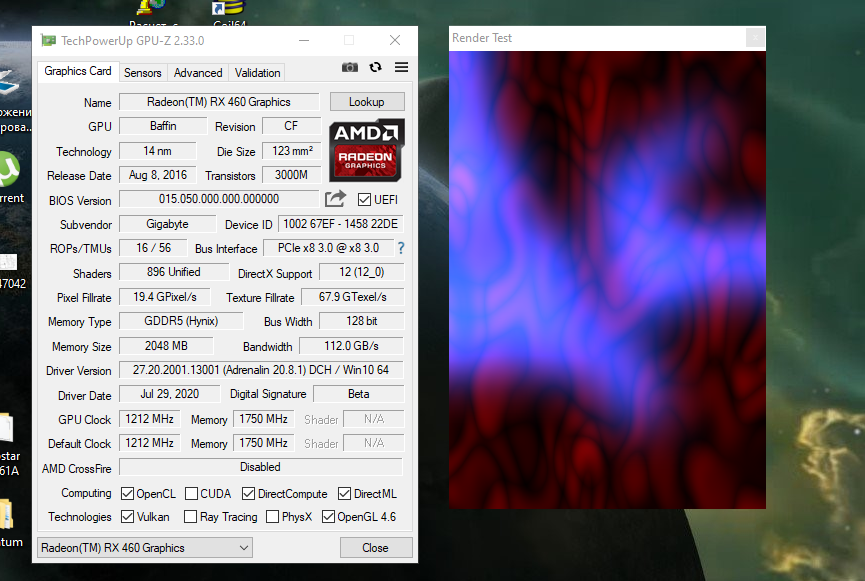Click the BIOS Version field value
Viewport: 865px width, 581px height.
click(x=219, y=199)
